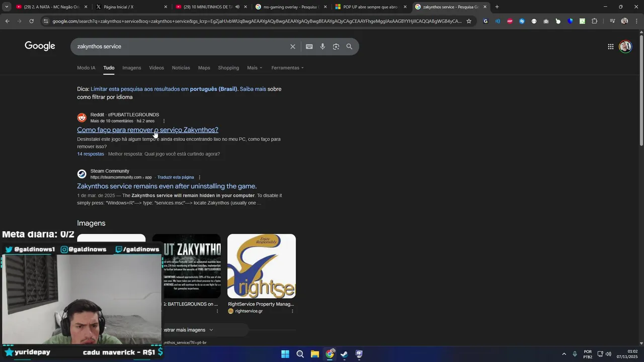
Task: Switch to ms-gaming overlay browser tab
Action: (291, 7)
